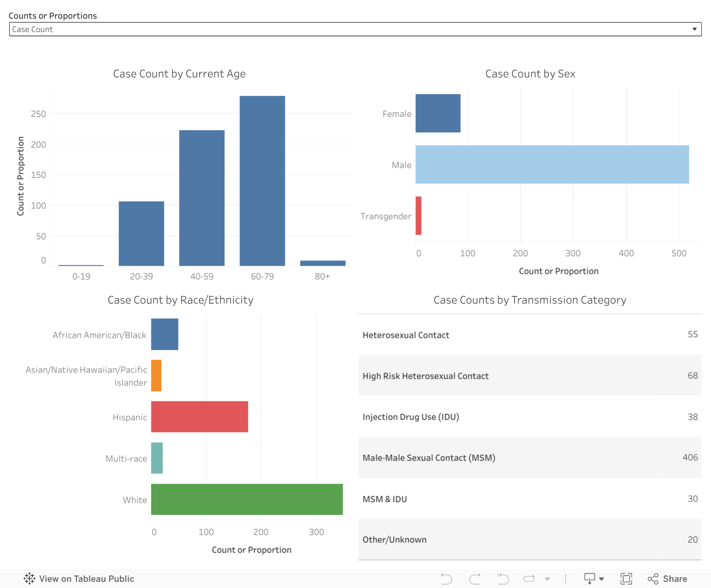This screenshot has width=711, height=588.
Task: Select the Male-Male Sexual Contact (MSM) row
Action: pos(529,457)
